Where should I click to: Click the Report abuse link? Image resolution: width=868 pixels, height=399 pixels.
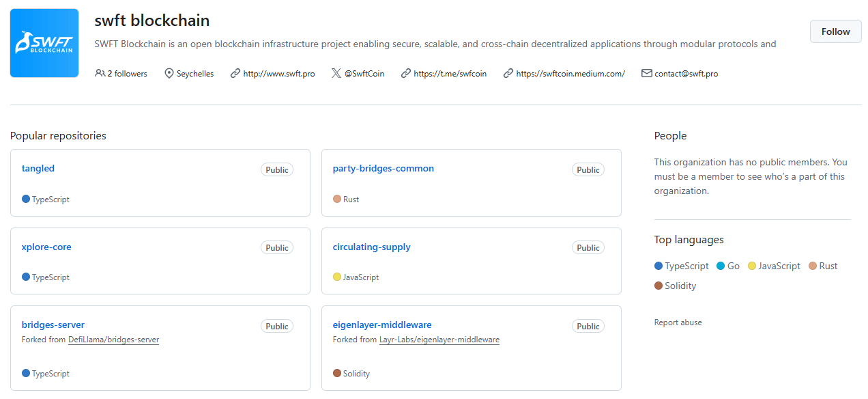[x=678, y=322]
